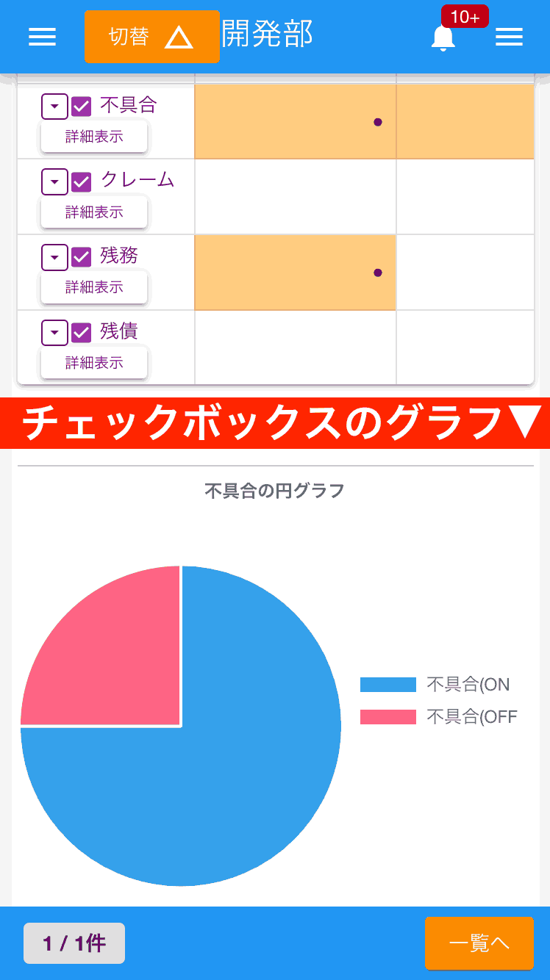Image resolution: width=550 pixels, height=980 pixels.
Task: Tap the orange highlighted cell in the 残務 row
Action: 294,272
